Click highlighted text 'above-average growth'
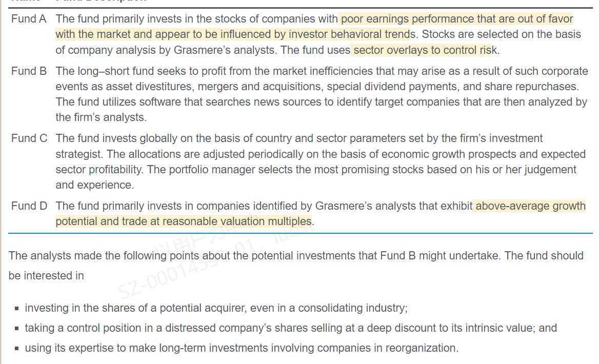The height and width of the screenshot is (364, 599). 530,206
